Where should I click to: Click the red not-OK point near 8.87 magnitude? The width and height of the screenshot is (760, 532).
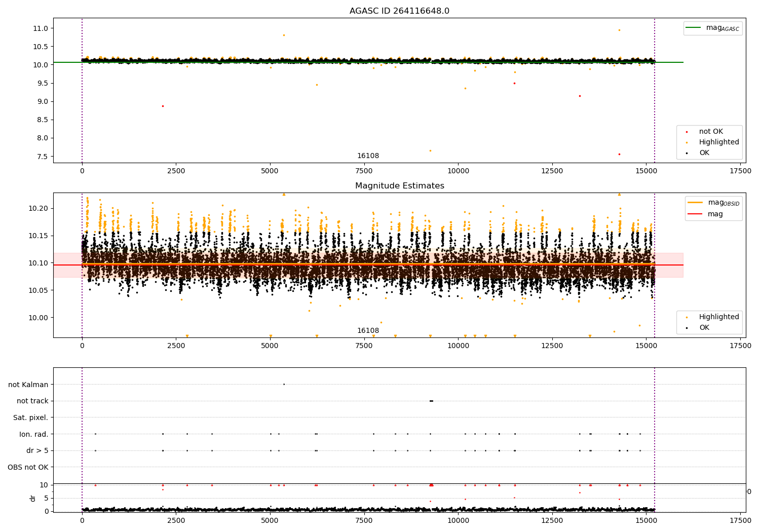click(163, 106)
